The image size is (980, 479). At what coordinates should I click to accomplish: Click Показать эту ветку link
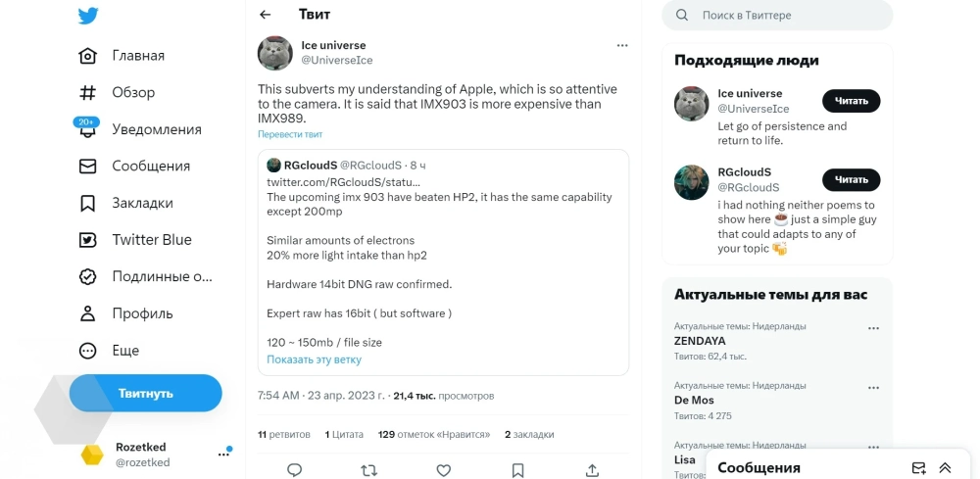point(314,359)
